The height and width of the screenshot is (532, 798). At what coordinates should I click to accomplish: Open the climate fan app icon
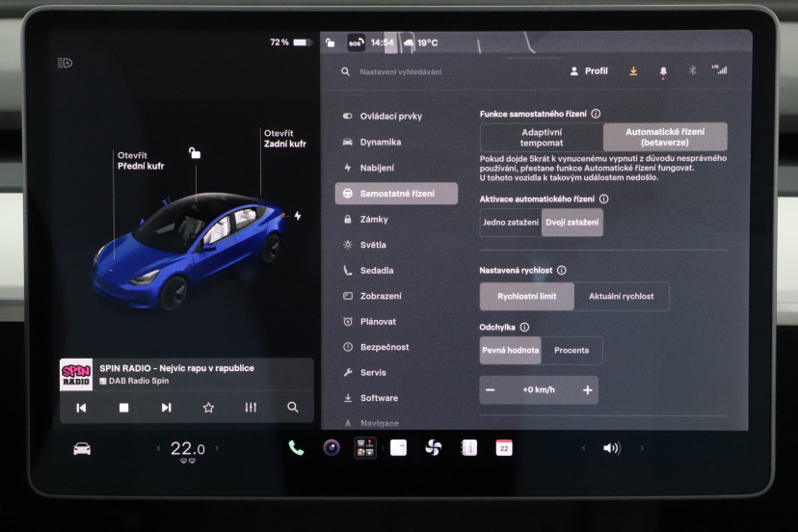[433, 448]
